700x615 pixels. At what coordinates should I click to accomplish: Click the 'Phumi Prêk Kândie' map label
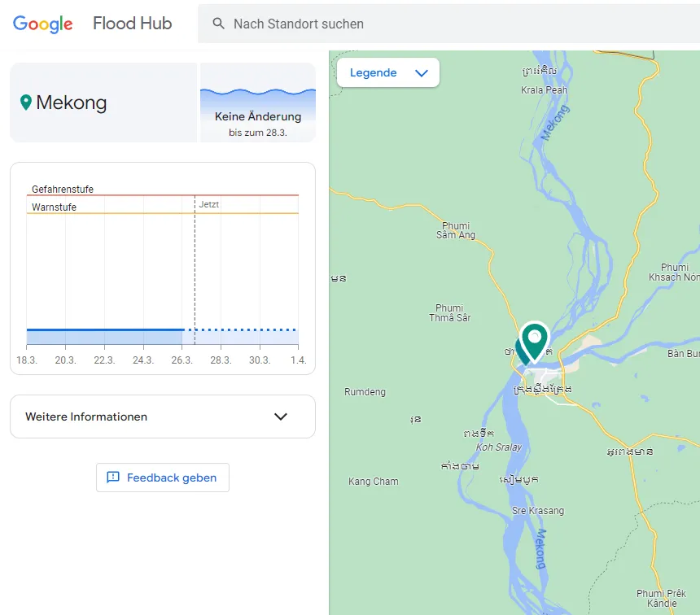662,599
